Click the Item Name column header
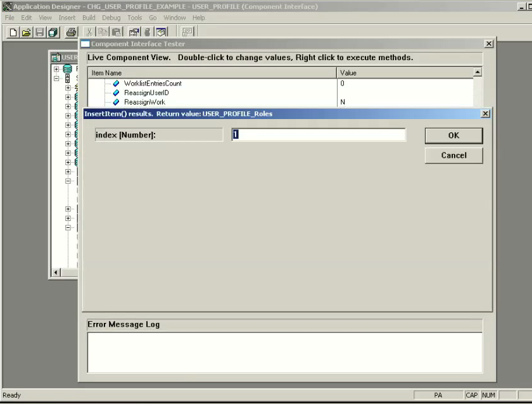 point(212,73)
